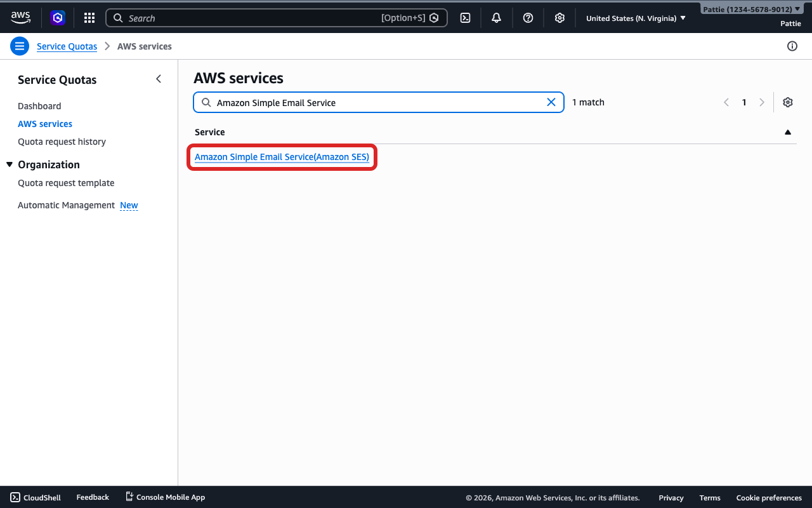The width and height of the screenshot is (812, 508).
Task: Click the Service Quotas breadcrumb link
Action: point(67,46)
